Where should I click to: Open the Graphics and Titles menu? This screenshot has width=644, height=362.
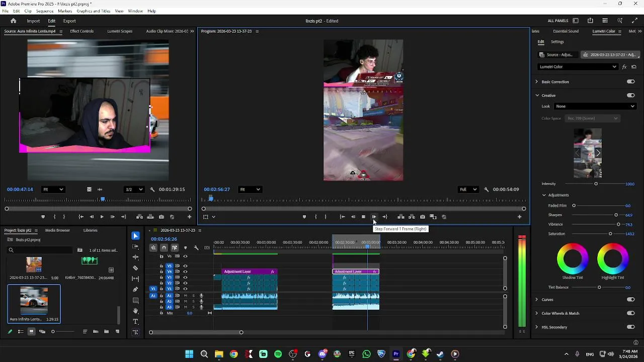(x=94, y=11)
